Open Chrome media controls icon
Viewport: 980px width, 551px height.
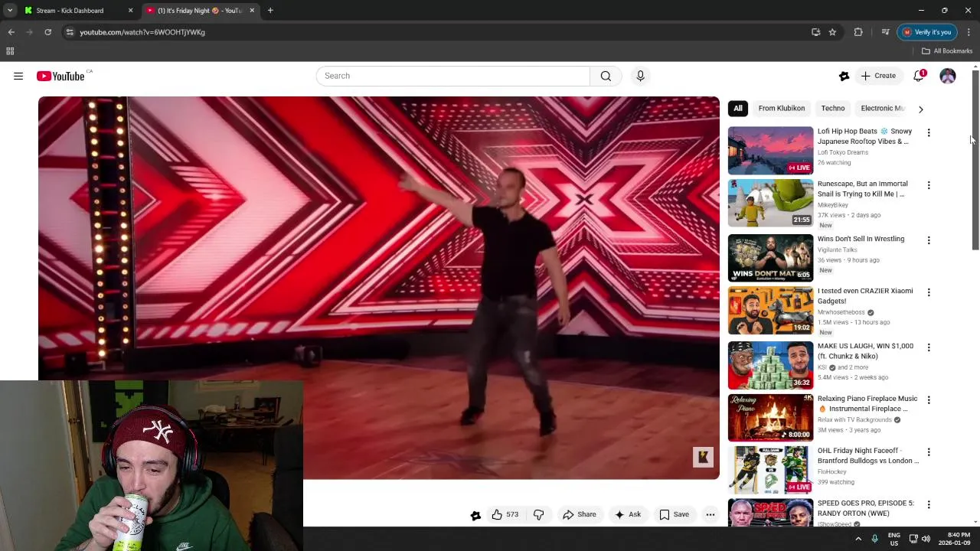pos(885,32)
